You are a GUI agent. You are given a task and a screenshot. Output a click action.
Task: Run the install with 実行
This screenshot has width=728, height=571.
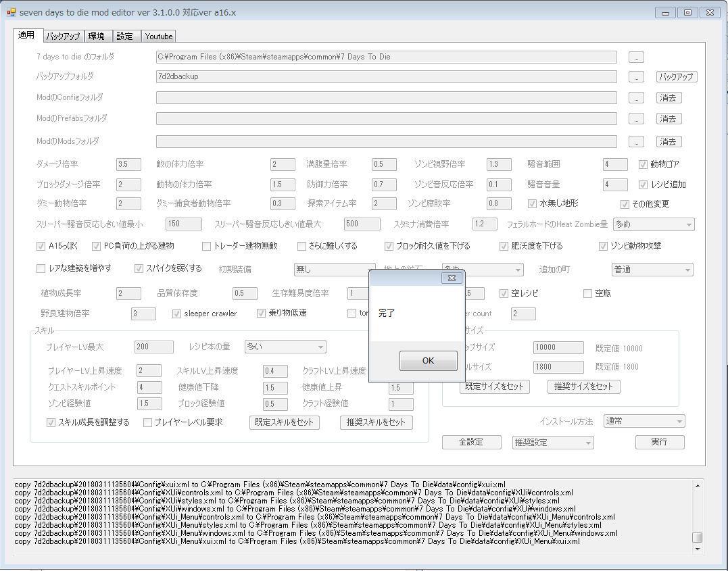tap(659, 442)
